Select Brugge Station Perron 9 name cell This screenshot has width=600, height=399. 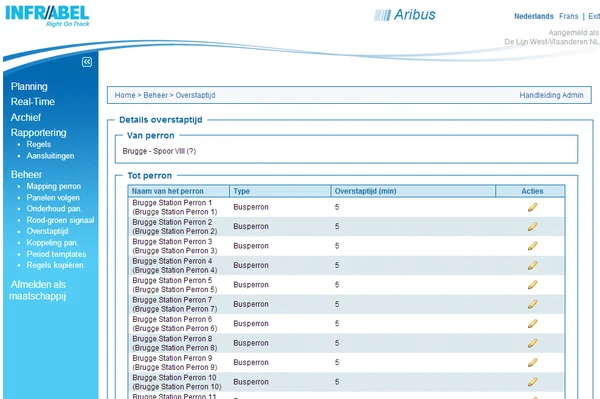click(x=174, y=363)
